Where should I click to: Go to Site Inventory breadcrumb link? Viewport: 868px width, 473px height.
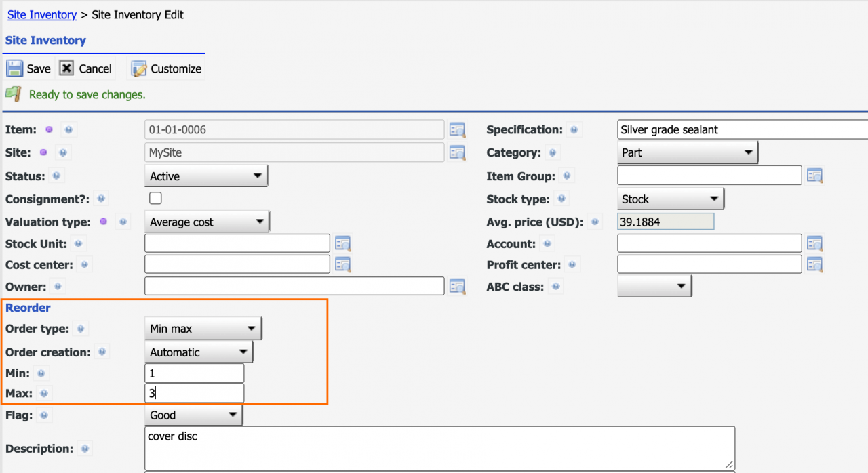(42, 14)
